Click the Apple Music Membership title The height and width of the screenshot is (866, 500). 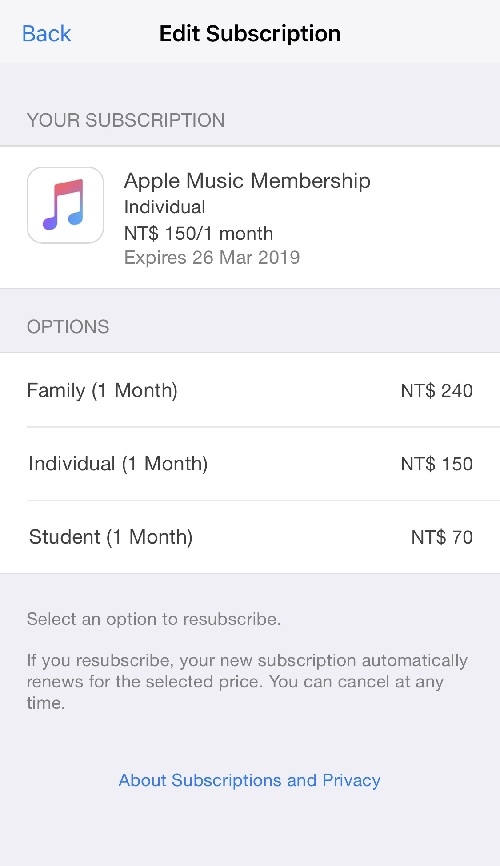(x=247, y=181)
